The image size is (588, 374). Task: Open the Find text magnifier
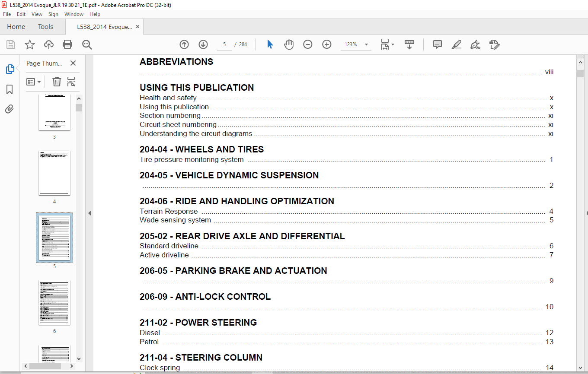coord(87,44)
